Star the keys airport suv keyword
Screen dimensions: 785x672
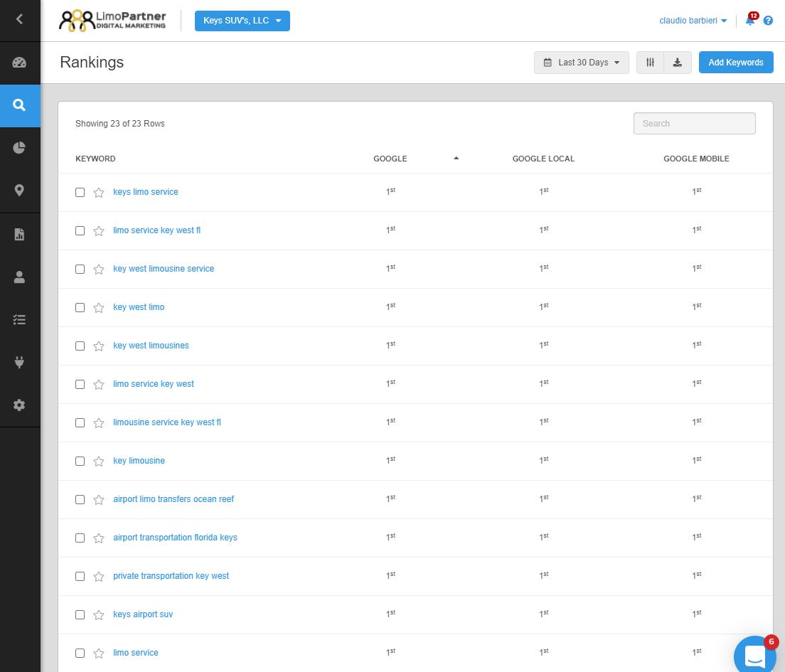tap(99, 615)
